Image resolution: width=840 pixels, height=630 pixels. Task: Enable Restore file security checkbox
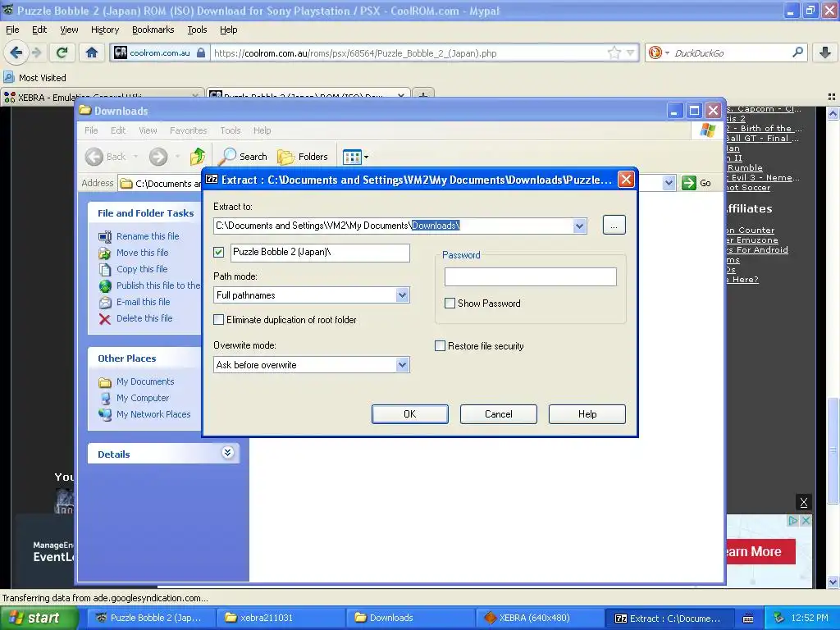pyautogui.click(x=440, y=346)
